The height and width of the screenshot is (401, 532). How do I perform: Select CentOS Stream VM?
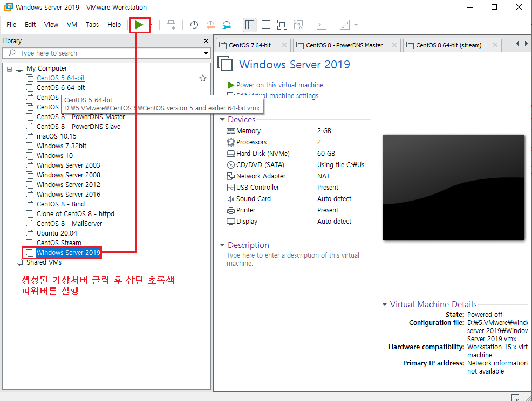(x=59, y=243)
